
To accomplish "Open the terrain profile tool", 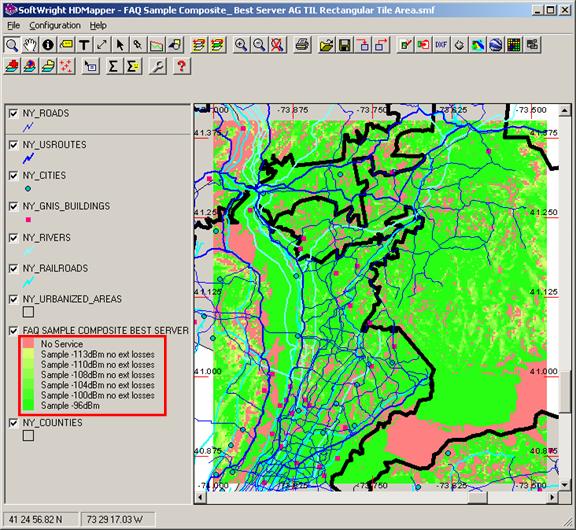I will 156,45.
